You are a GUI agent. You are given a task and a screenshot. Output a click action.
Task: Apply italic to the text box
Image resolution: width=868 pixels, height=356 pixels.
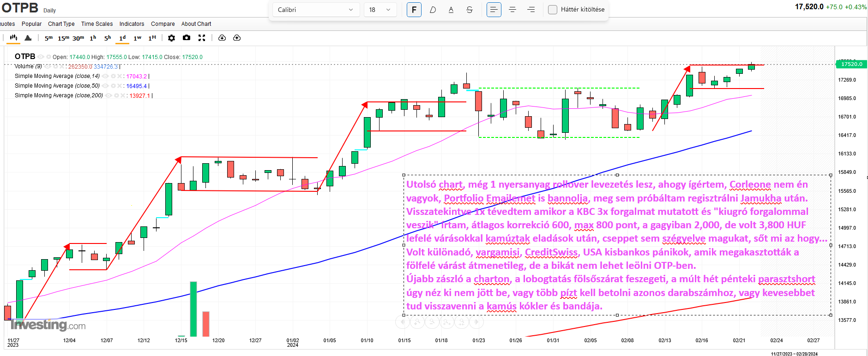pos(433,10)
